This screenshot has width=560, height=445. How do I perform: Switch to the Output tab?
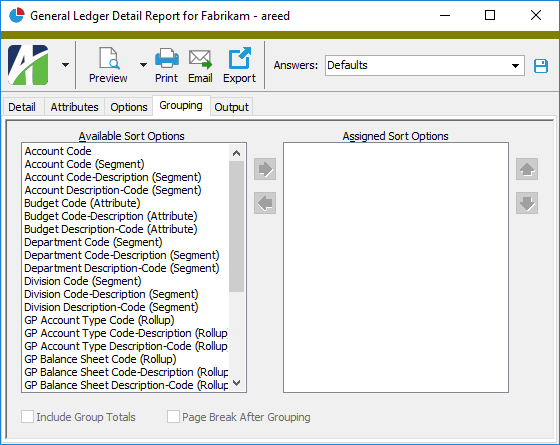231,107
